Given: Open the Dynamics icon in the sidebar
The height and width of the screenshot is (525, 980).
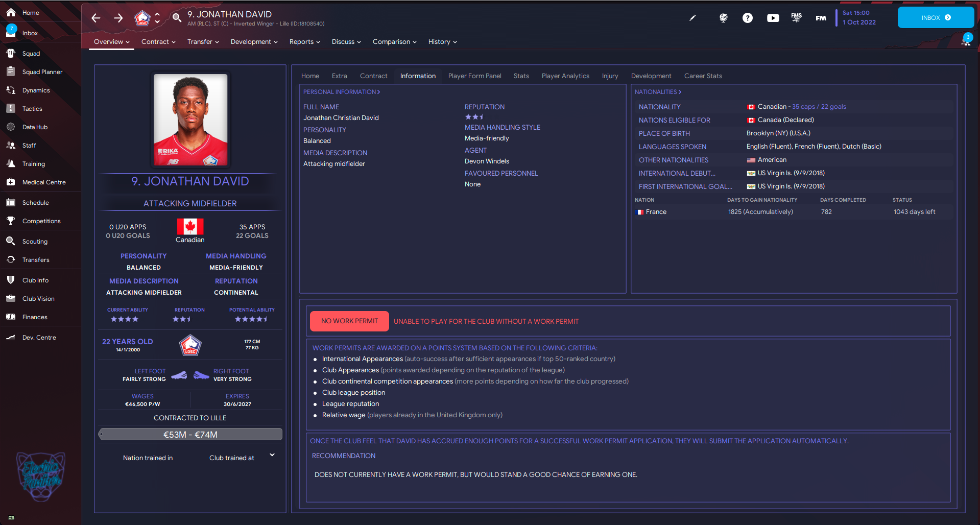Looking at the screenshot, I should [11, 90].
